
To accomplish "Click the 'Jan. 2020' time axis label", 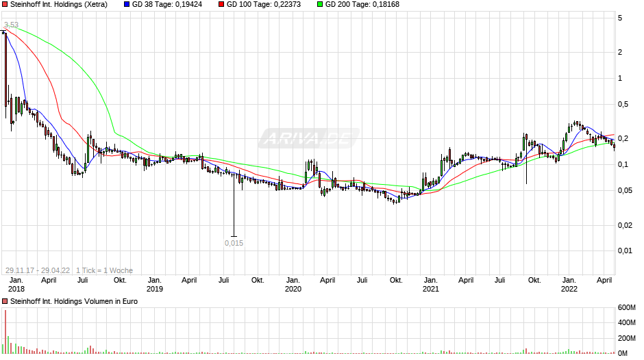I will (x=293, y=285).
